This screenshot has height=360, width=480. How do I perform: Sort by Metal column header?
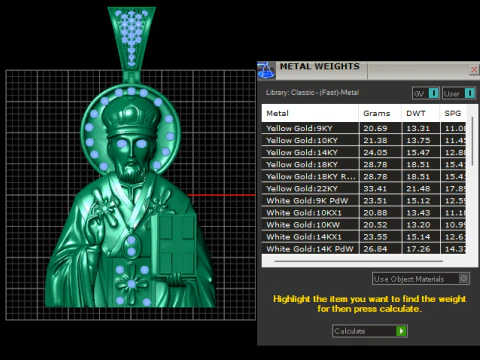pyautogui.click(x=310, y=113)
